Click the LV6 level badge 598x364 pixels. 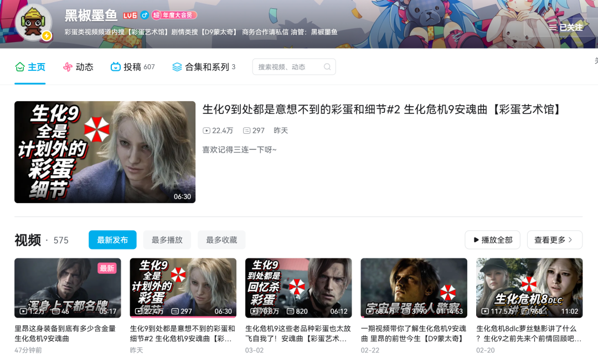[x=130, y=15]
